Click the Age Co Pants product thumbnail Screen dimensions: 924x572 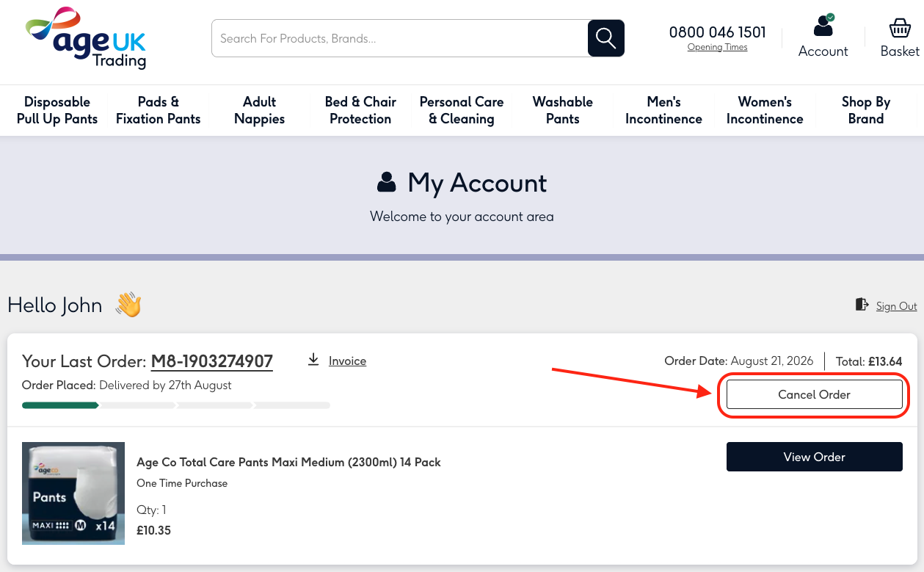point(73,493)
